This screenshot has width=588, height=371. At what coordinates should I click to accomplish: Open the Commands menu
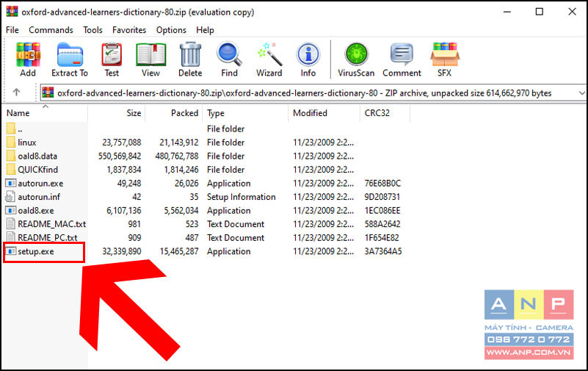(51, 30)
